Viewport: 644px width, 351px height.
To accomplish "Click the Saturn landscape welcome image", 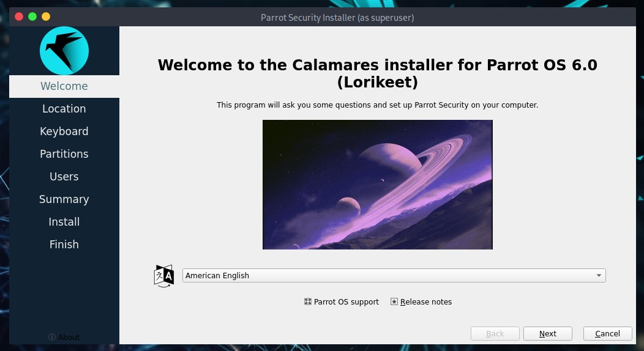I will tap(378, 185).
